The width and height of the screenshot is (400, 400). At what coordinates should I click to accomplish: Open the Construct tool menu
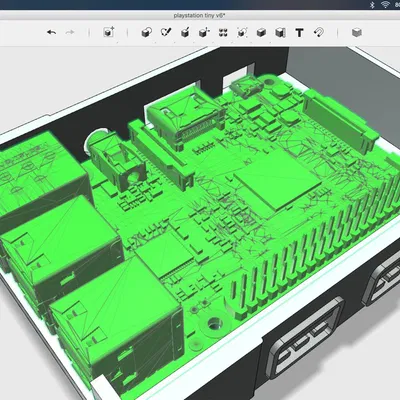185,32
